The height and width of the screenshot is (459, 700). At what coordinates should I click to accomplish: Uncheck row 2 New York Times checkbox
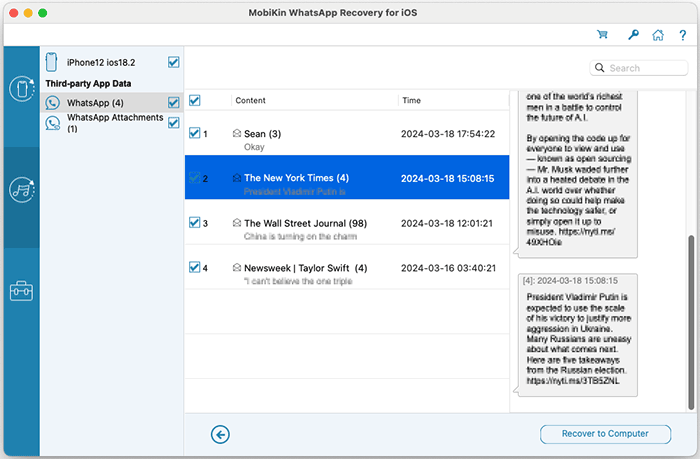click(x=195, y=178)
